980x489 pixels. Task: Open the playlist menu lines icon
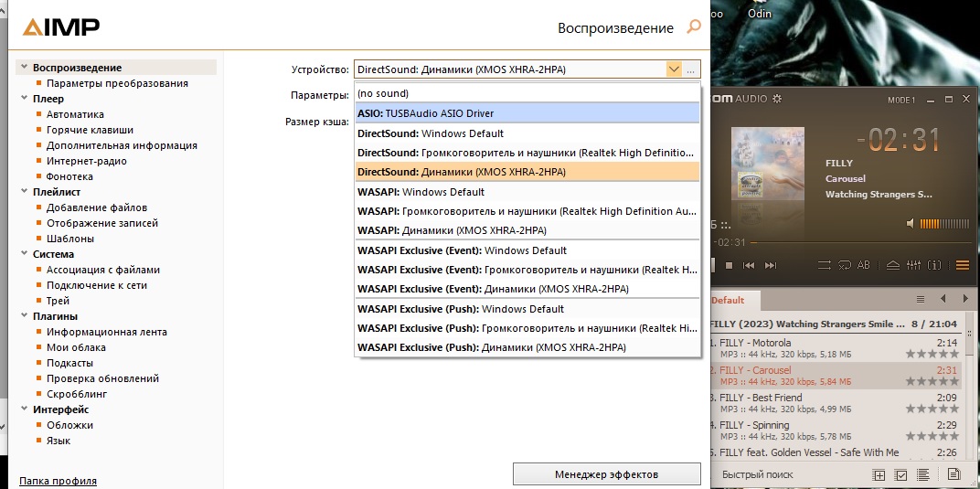click(920, 299)
